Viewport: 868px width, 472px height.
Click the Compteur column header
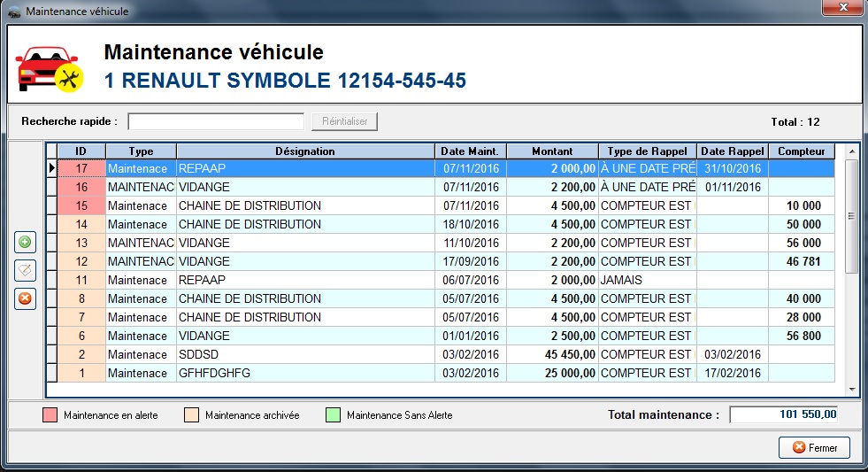801,151
